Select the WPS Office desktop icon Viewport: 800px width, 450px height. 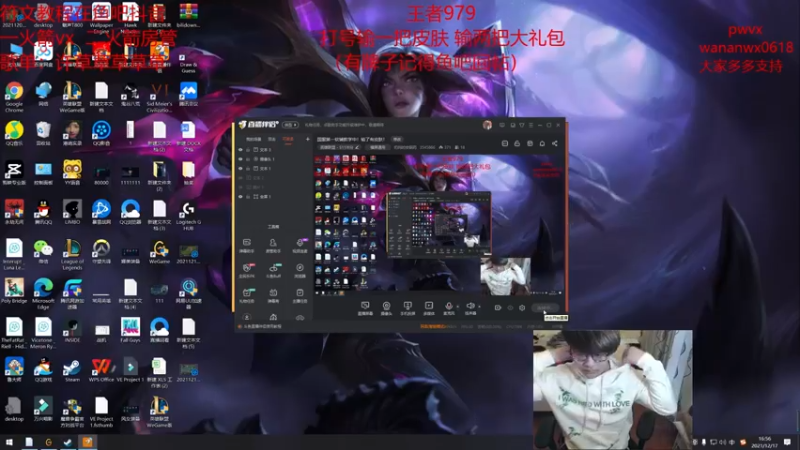pos(101,370)
